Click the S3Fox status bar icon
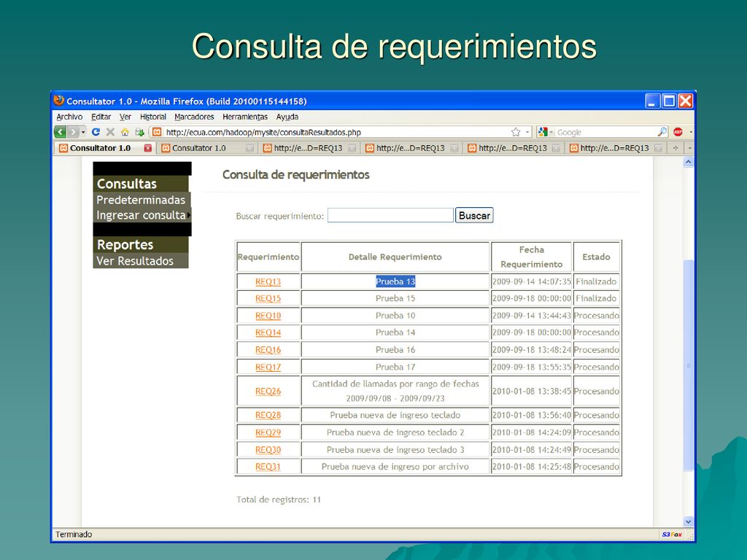Screen dimensions: 747x560 tap(672, 534)
